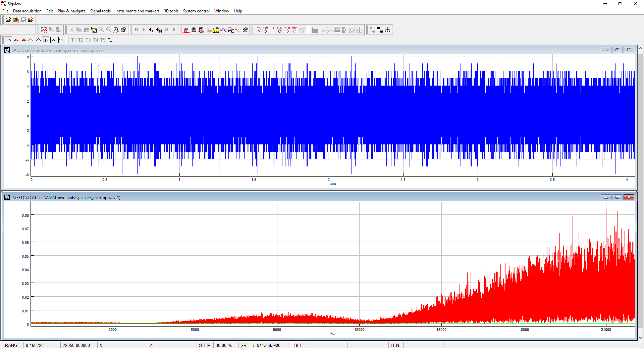Jump to signal beginning with skip-back button
644x349 pixels.
[137, 30]
